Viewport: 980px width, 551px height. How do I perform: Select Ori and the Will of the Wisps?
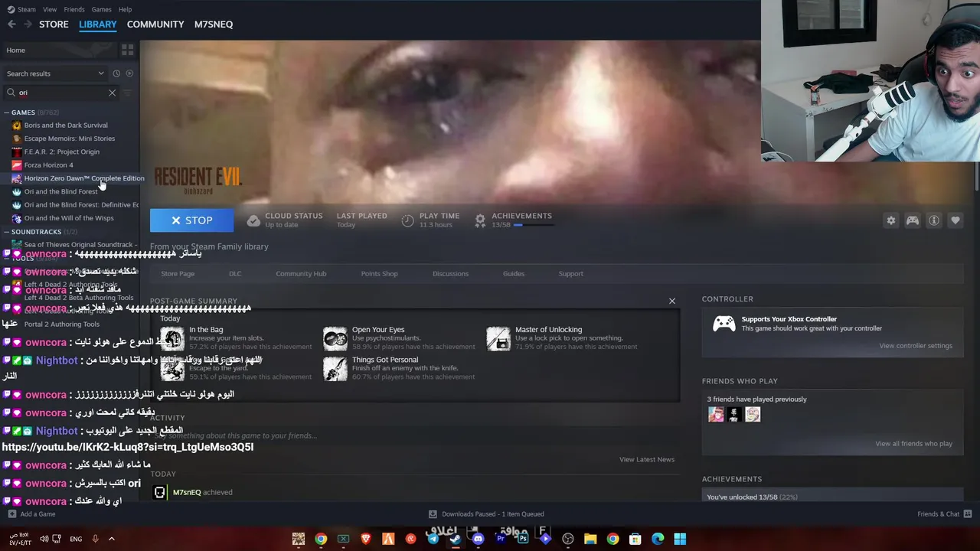coord(68,218)
